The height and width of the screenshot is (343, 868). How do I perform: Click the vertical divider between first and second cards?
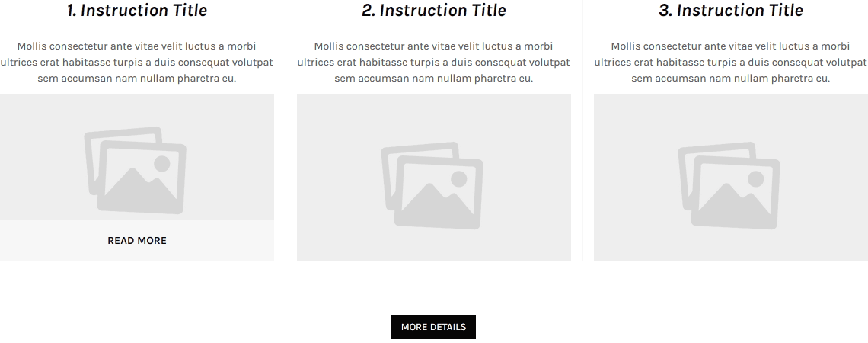286,130
